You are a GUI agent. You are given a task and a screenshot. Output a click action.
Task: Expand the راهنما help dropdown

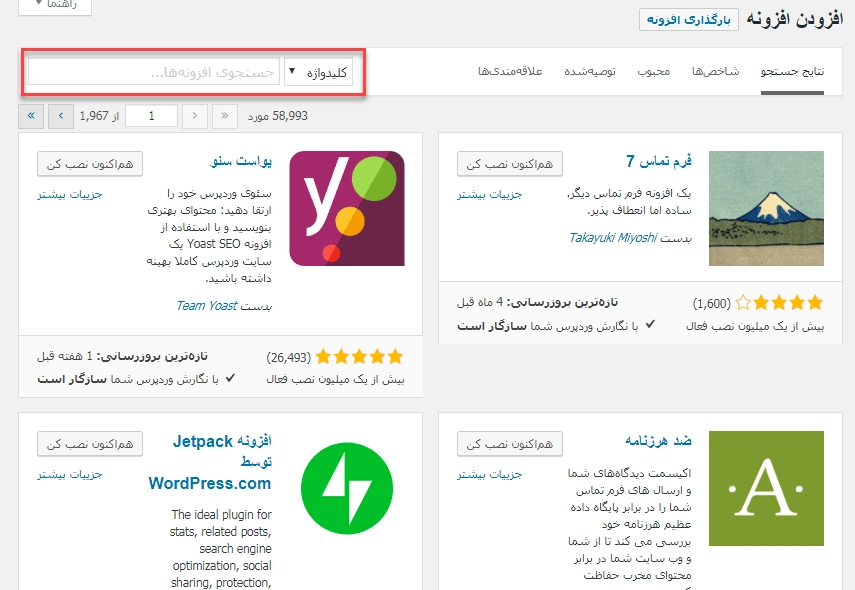coord(55,5)
